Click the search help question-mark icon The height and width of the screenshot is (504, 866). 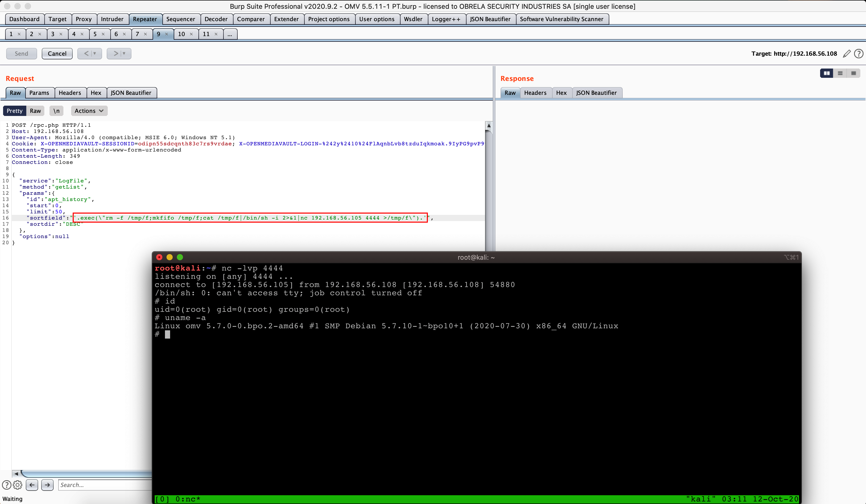[x=6, y=485]
